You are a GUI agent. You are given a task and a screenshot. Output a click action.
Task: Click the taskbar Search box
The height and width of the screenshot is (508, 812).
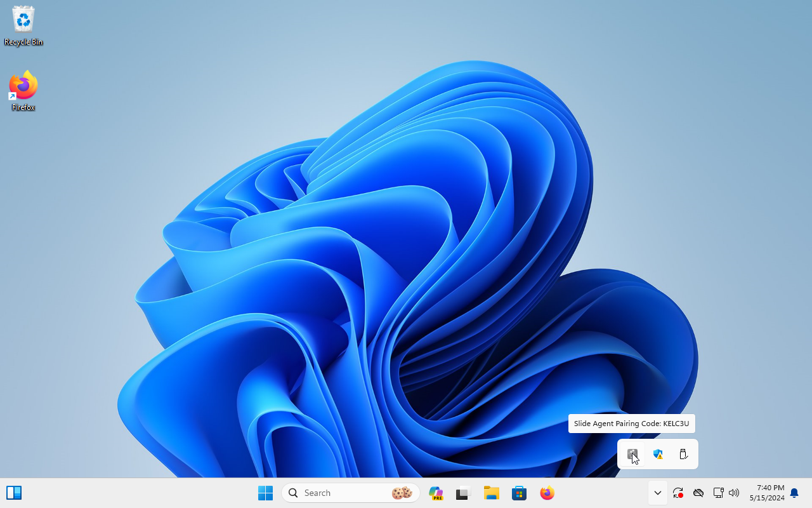350,493
